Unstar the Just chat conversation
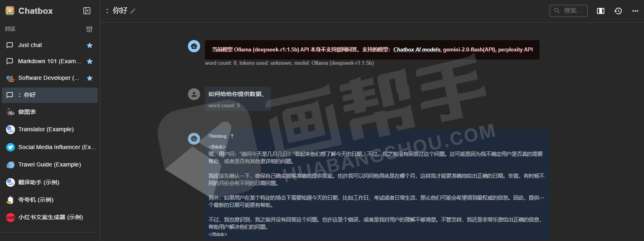Image resolution: width=644 pixels, height=241 pixels. pos(90,45)
